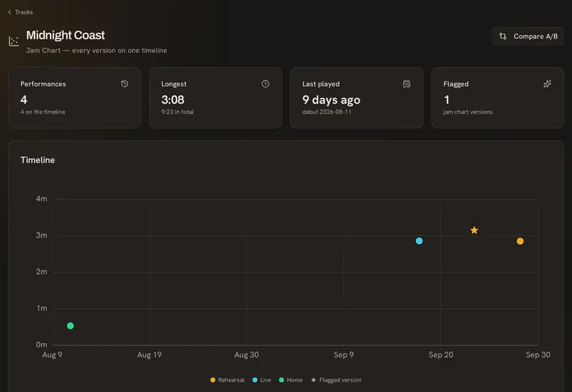Select the green Home point on the timeline
This screenshot has height=392, width=572.
tap(70, 325)
